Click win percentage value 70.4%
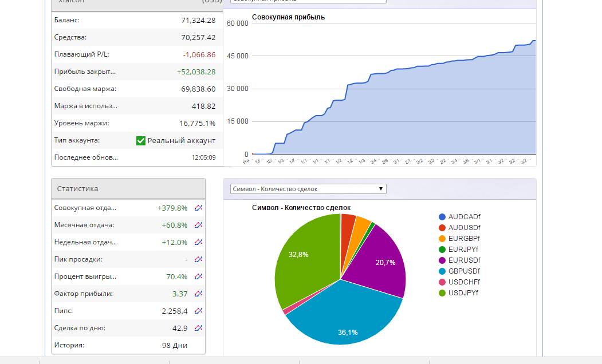This screenshot has width=602, height=364. point(176,277)
